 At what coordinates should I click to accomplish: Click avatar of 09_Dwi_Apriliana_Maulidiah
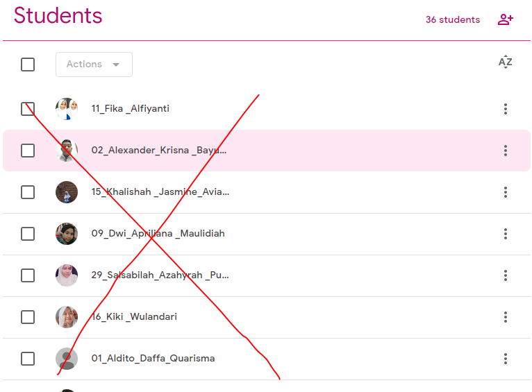tap(67, 234)
